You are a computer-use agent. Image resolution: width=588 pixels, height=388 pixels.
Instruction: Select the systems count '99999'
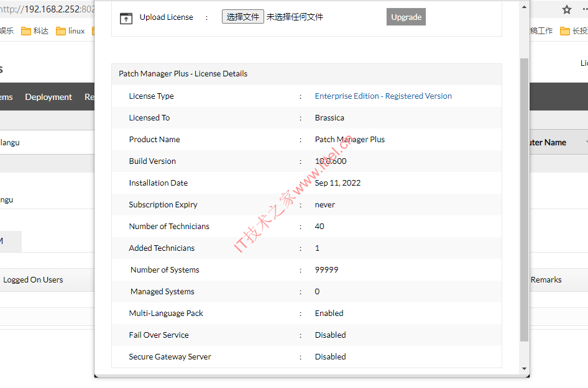point(326,269)
